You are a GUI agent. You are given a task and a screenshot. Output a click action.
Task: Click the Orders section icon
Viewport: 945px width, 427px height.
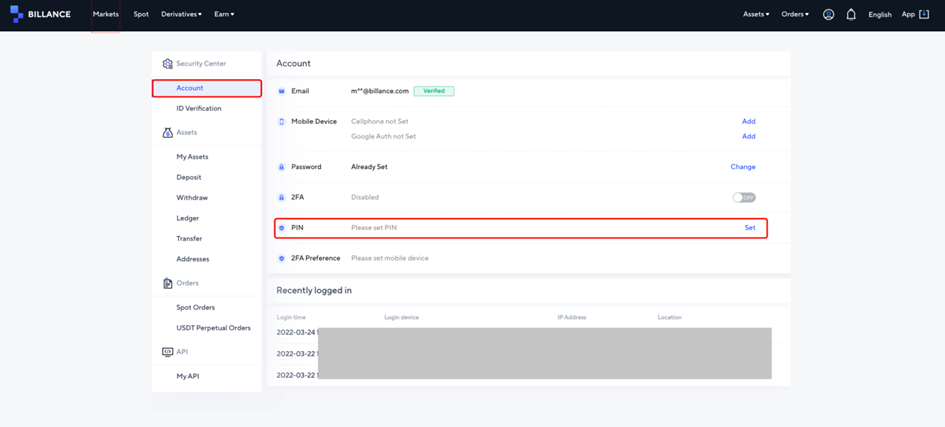[x=167, y=283]
